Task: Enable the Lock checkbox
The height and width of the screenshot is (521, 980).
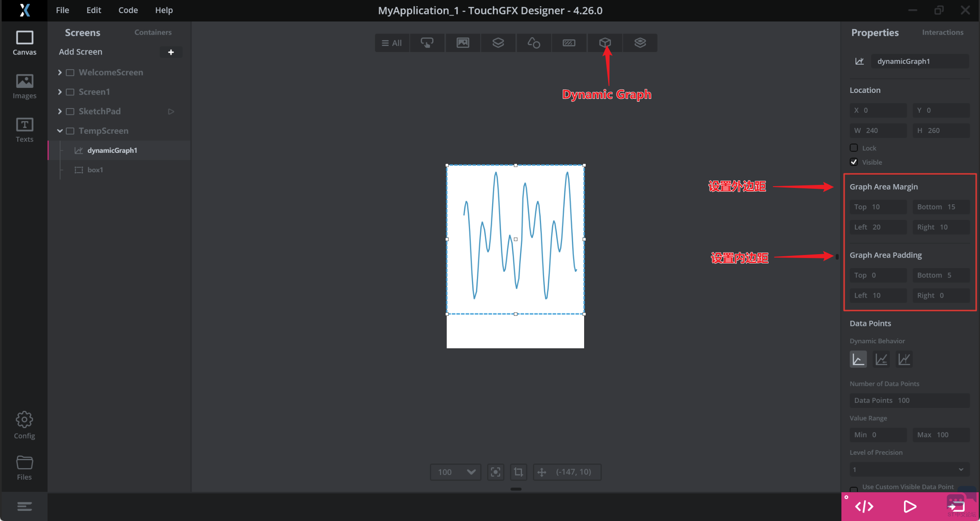Action: (854, 148)
